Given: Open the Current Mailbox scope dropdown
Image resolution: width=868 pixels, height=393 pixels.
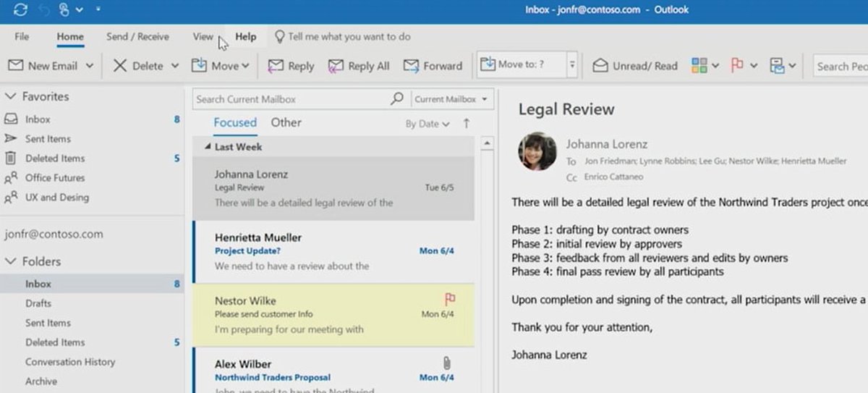Looking at the screenshot, I should [451, 99].
